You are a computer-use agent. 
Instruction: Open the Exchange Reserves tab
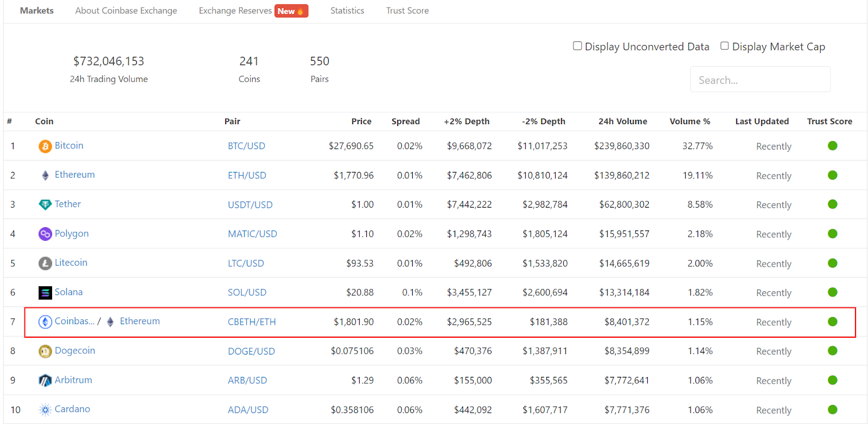[235, 11]
